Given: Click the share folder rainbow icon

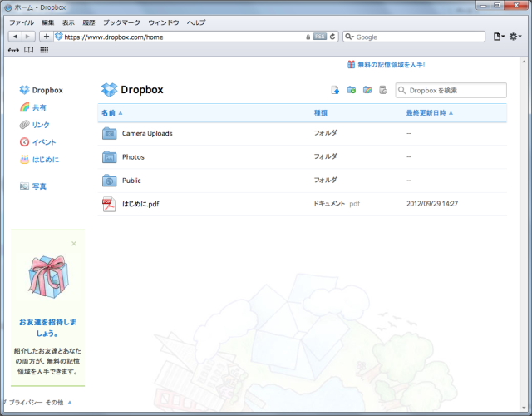Looking at the screenshot, I should 367,90.
